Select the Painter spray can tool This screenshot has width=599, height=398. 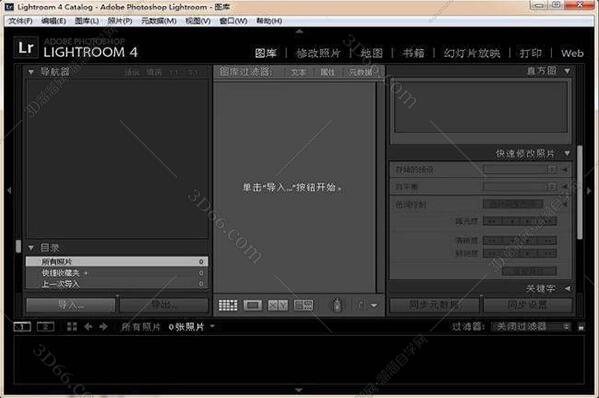pos(337,305)
